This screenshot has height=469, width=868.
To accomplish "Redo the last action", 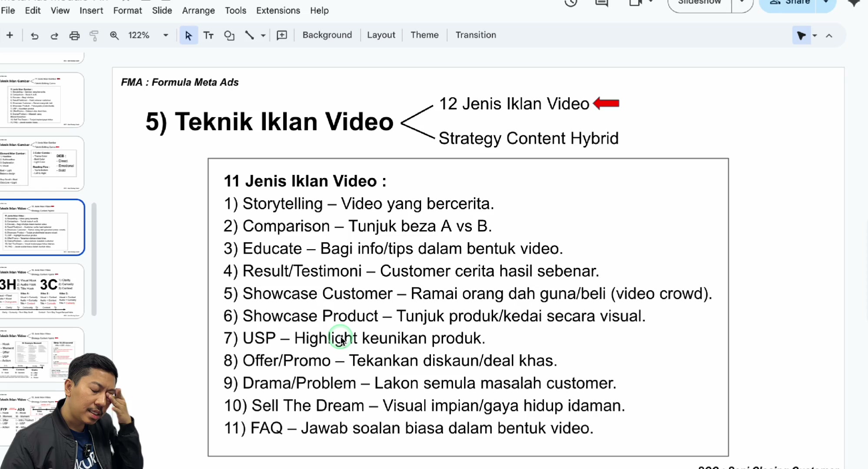I will tap(54, 36).
